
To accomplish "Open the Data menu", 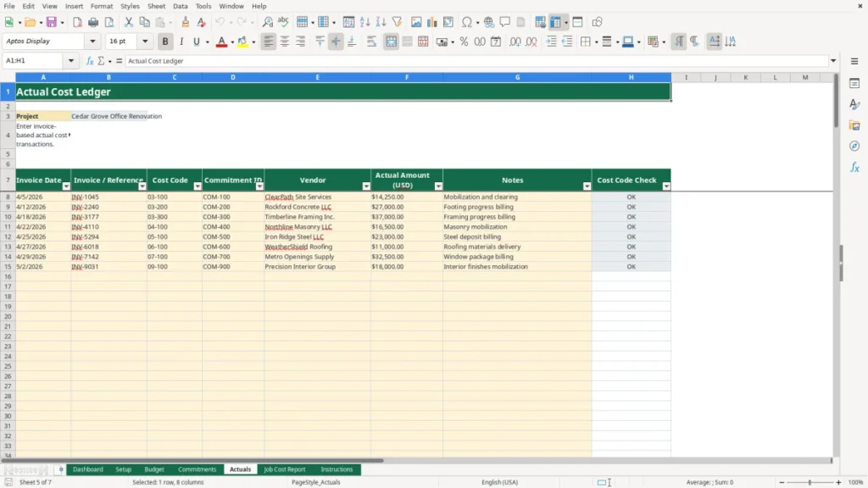I will 180,6.
